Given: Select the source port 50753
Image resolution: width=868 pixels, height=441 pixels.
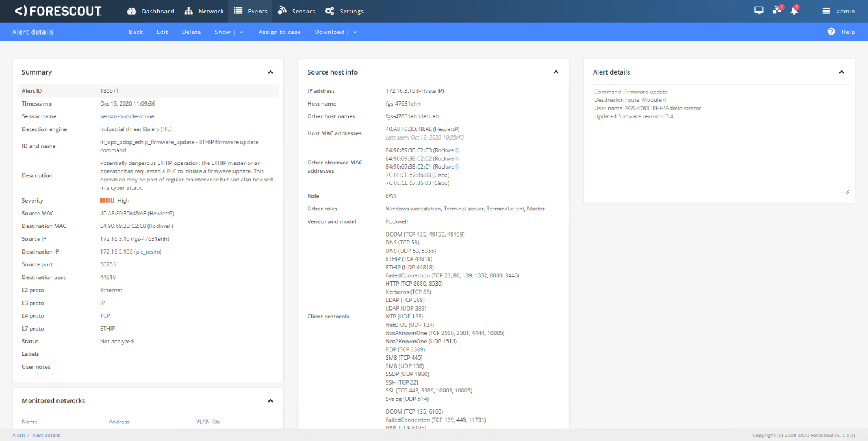Looking at the screenshot, I should click(108, 264).
